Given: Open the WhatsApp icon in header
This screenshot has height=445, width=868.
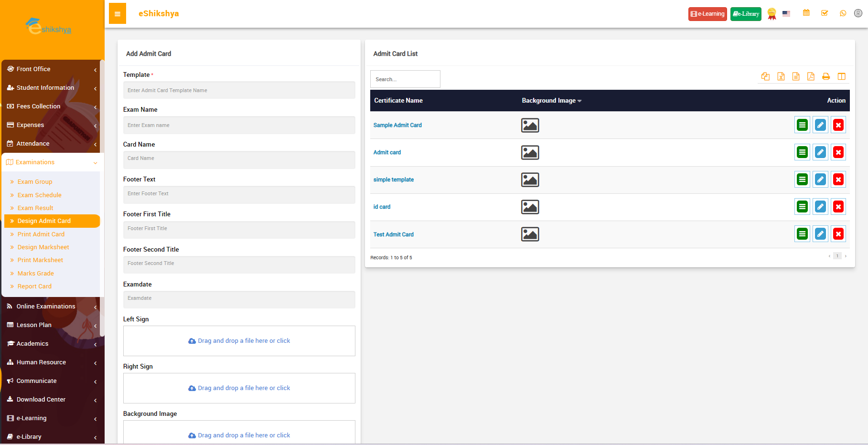Looking at the screenshot, I should (x=843, y=13).
